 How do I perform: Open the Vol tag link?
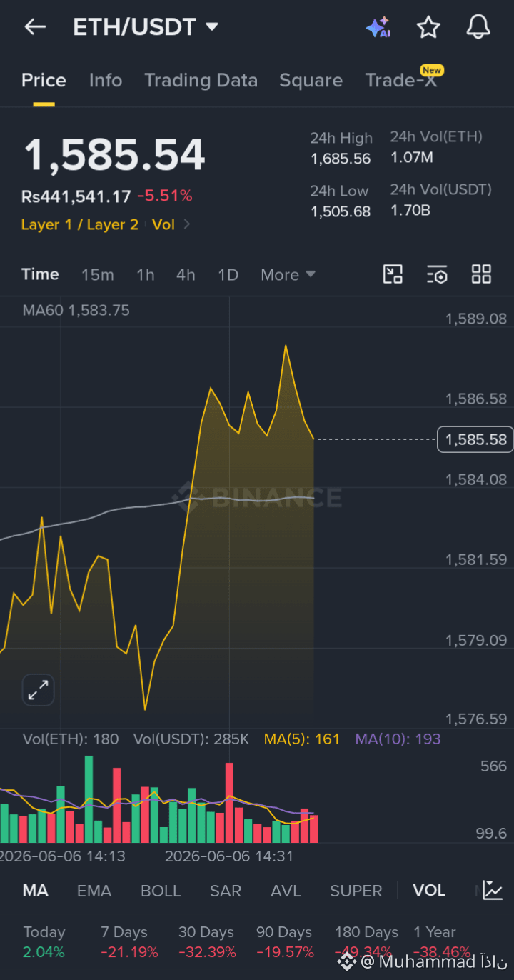click(x=163, y=224)
